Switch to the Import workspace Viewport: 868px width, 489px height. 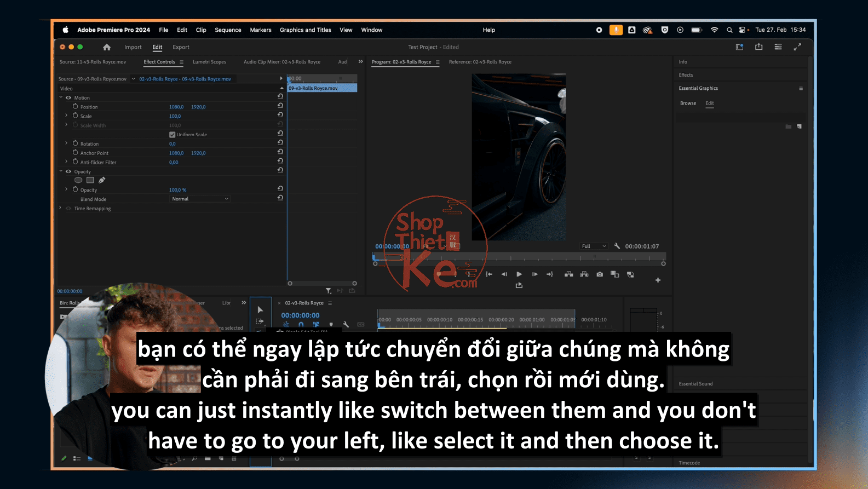[x=133, y=47]
